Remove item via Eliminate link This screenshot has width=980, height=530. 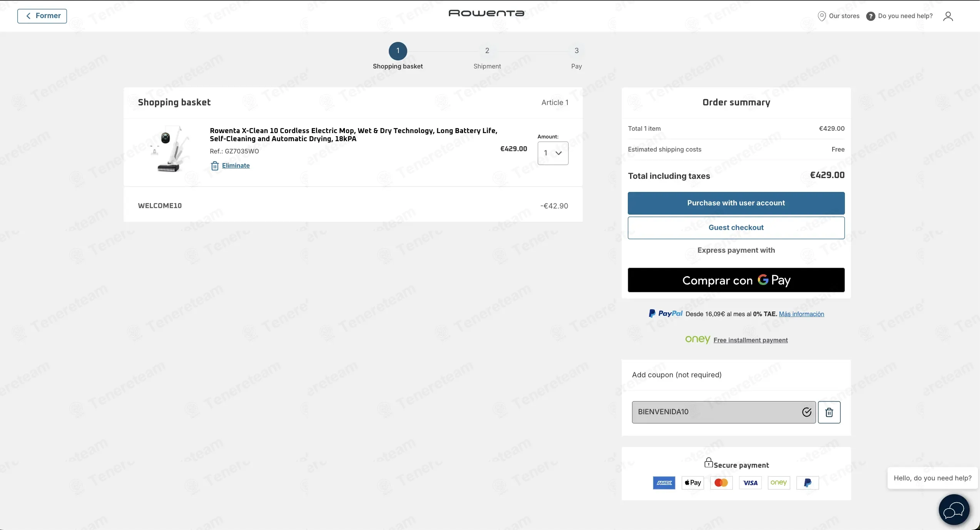coord(236,166)
